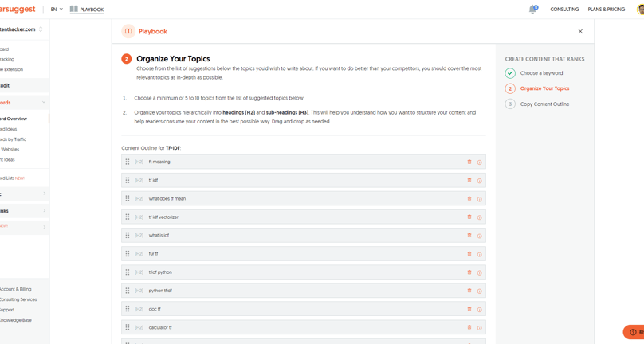Show info for 'calculator tf' topic
Screen dimensions: 644x344
click(x=479, y=327)
